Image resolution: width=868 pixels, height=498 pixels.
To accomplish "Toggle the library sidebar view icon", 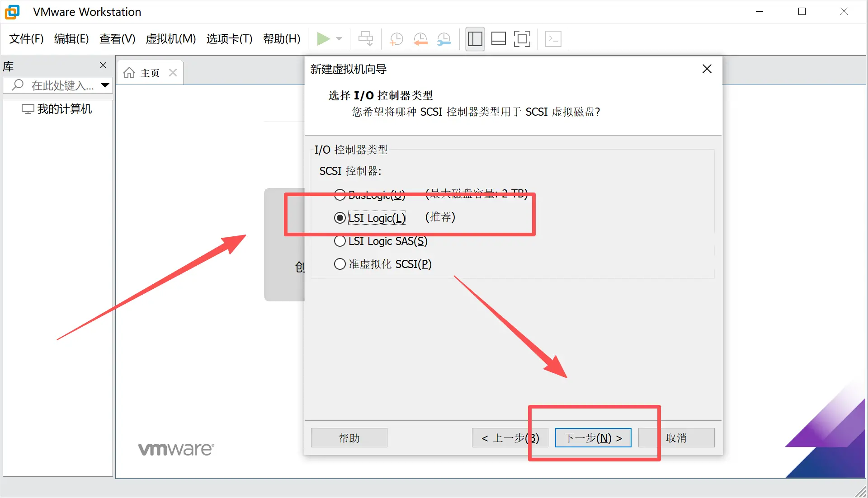I will [x=475, y=39].
